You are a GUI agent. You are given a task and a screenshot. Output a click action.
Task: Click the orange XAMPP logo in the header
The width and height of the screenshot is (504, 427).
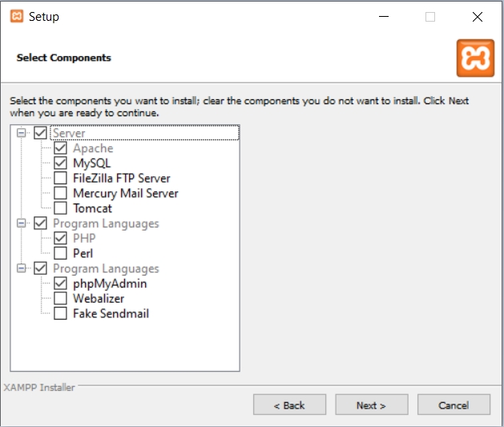click(475, 58)
